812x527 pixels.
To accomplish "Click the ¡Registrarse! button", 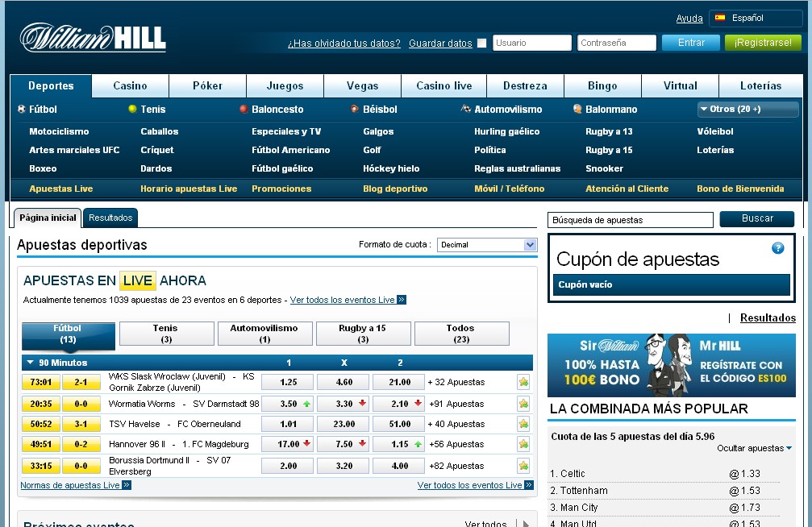I will [x=763, y=41].
